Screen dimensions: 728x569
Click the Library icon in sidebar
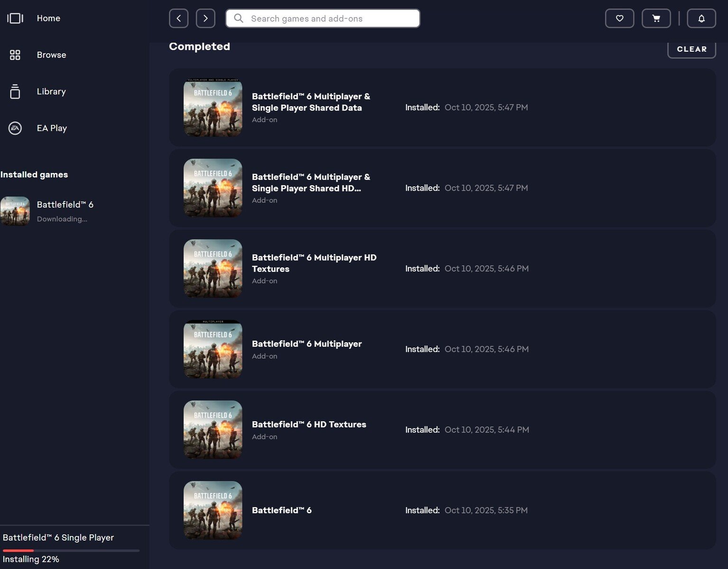pos(15,92)
